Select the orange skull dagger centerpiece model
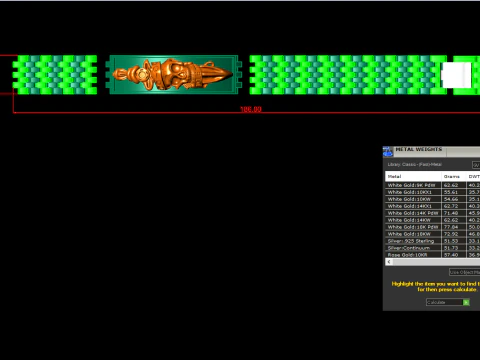The width and height of the screenshot is (480, 360). pos(172,74)
